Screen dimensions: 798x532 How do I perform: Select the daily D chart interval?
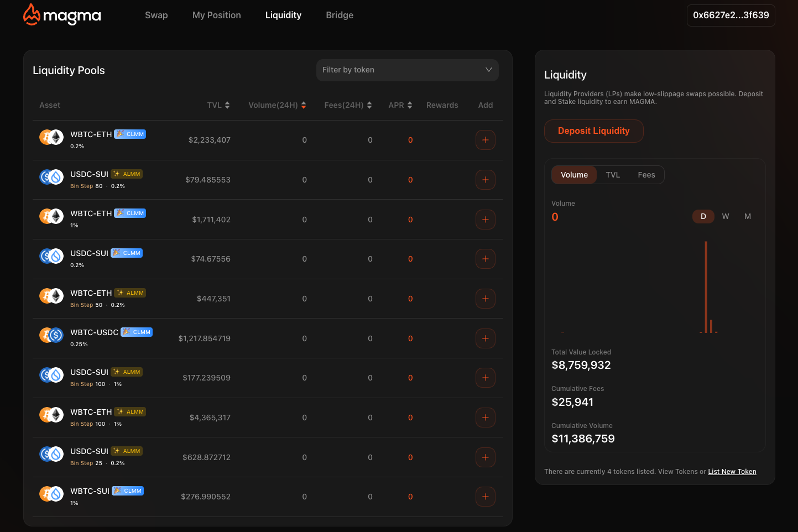703,216
